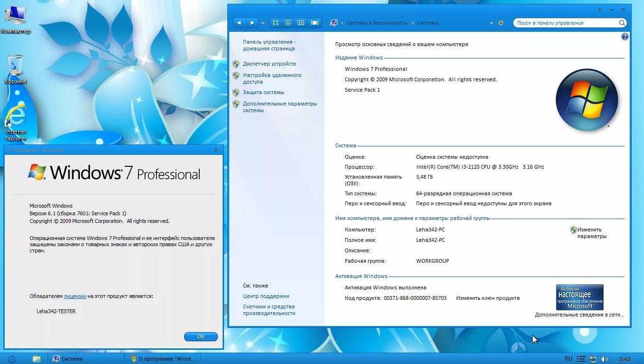Click 'Версия 6.1 (сборка 7601: Service Pack 1)' text
This screenshot has width=644, height=364.
tap(78, 213)
